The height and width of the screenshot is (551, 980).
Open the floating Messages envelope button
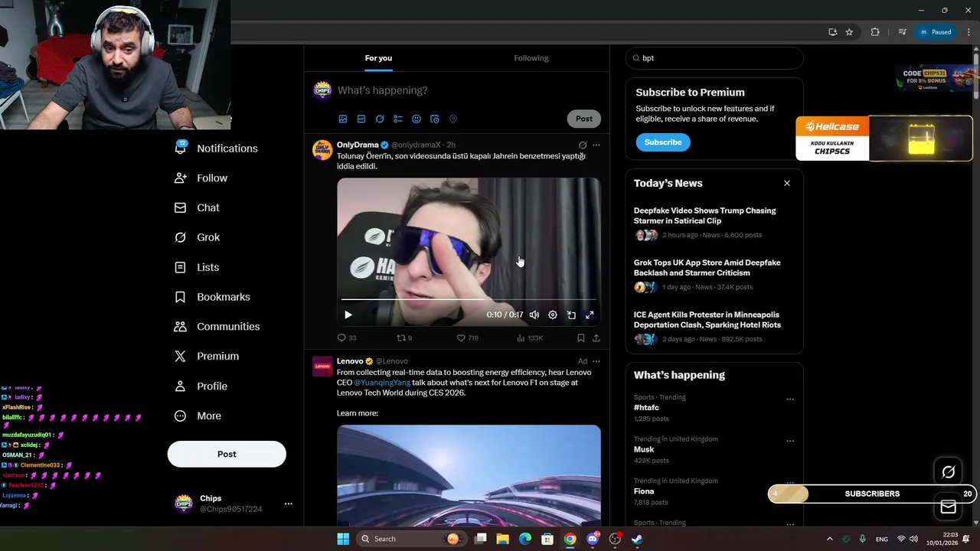point(949,507)
